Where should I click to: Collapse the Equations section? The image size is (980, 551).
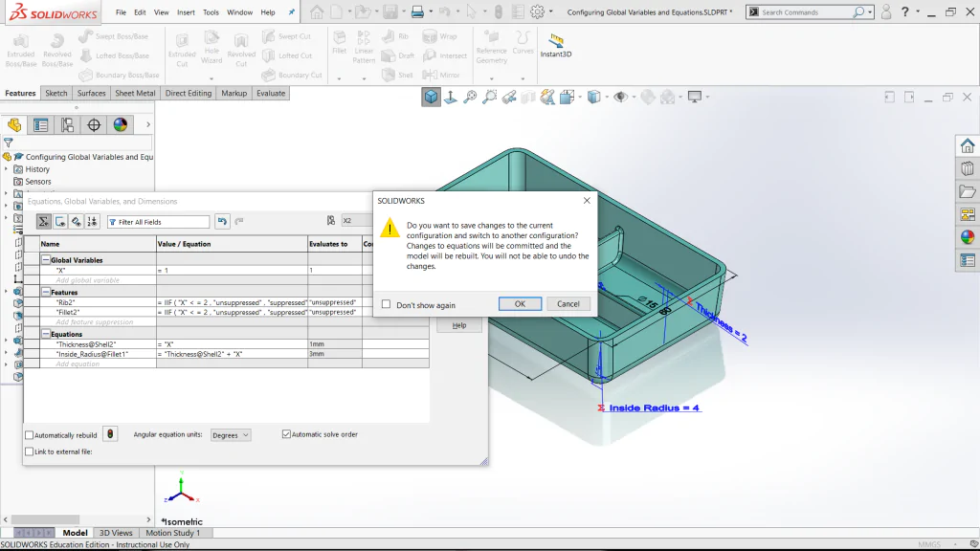tap(46, 334)
